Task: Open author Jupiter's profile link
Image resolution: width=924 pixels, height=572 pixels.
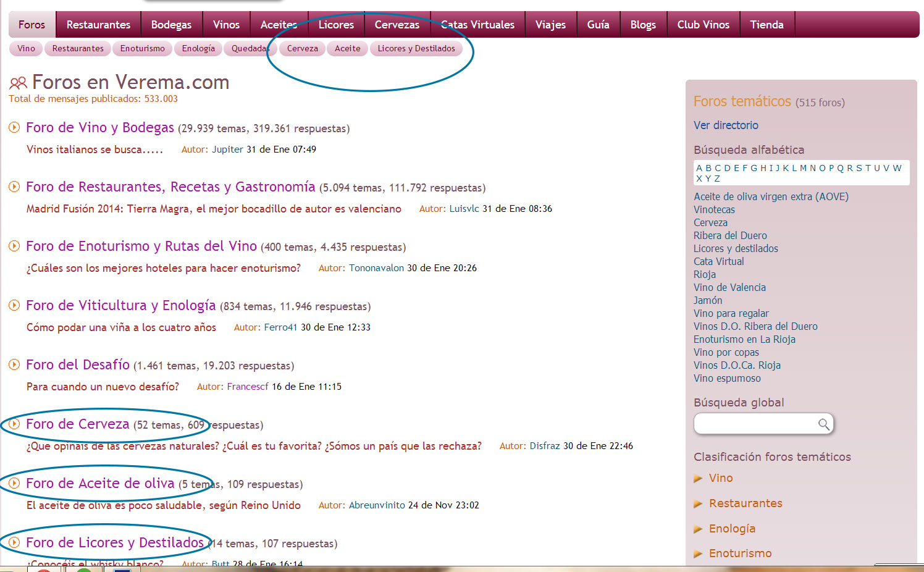Action: coord(227,149)
